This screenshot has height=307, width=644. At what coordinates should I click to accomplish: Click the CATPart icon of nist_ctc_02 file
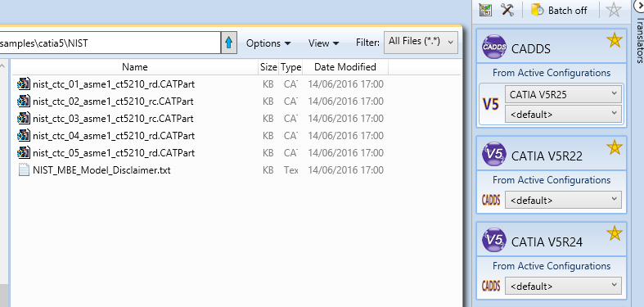[24, 101]
